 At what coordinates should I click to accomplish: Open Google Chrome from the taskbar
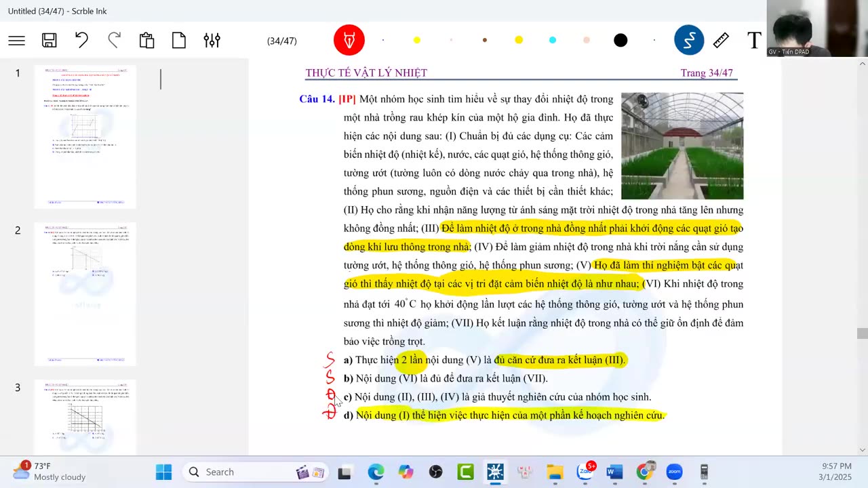644,472
